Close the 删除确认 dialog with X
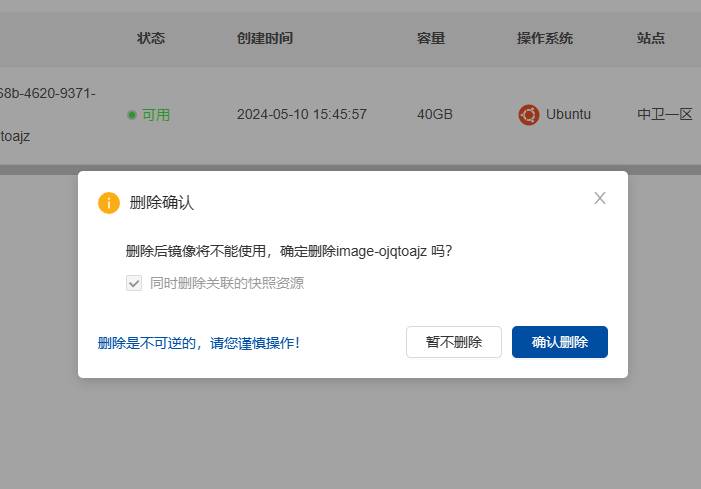Viewport: 701px width, 489px height. [x=600, y=198]
